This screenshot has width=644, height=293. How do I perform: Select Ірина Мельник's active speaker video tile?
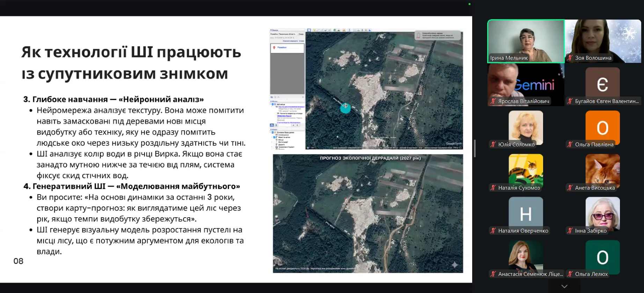pyautogui.click(x=526, y=41)
